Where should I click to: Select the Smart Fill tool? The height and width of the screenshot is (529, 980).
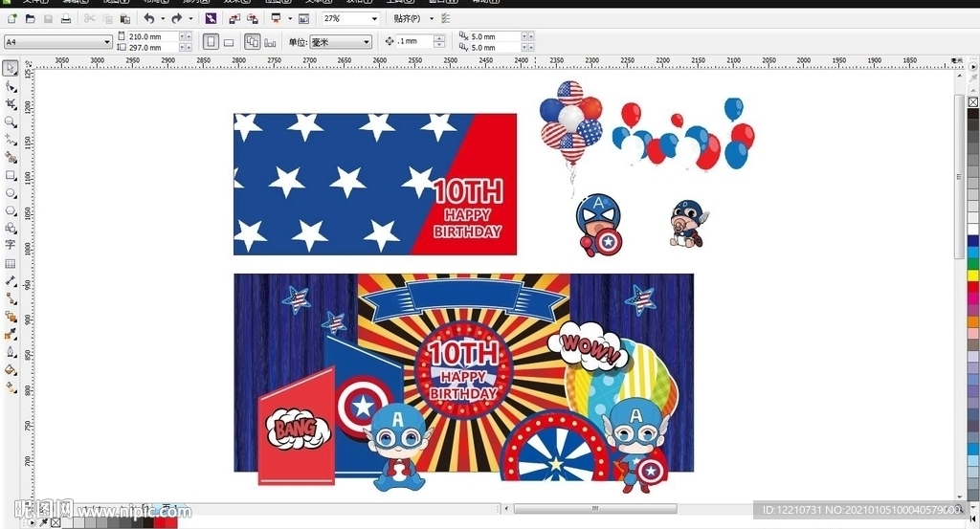tap(10, 157)
